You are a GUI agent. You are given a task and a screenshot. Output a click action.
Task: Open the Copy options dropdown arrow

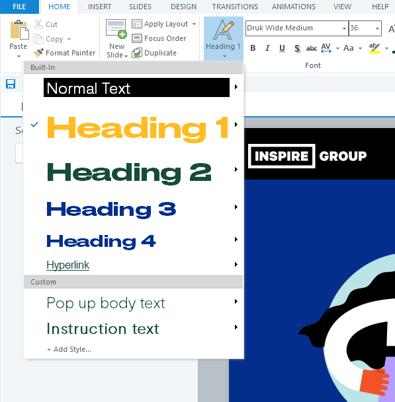click(x=69, y=39)
